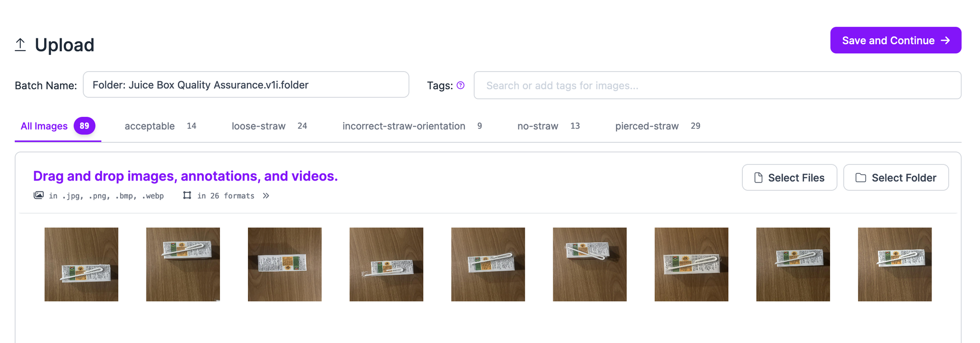Click the file icon in Select Files
Viewport: 980px width, 343px height.
click(x=758, y=178)
